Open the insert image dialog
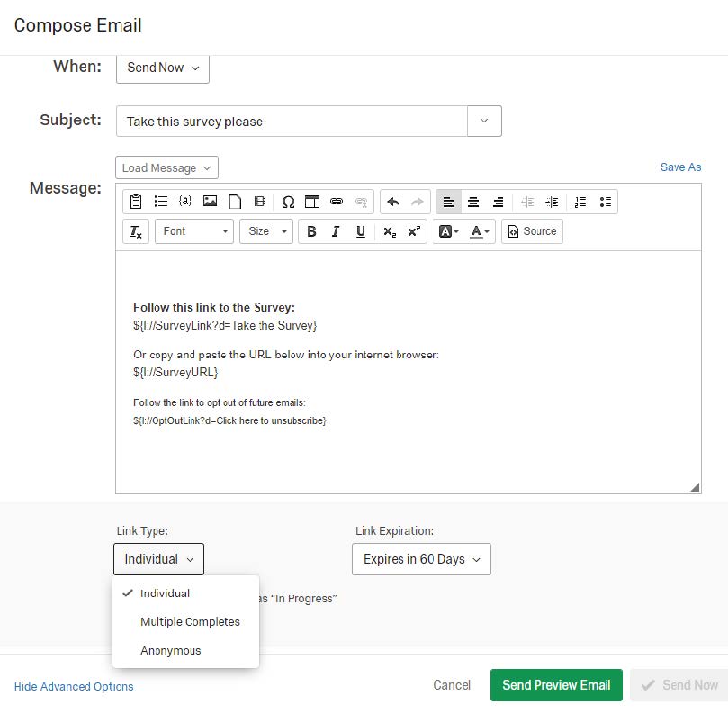Viewport: 728px width, 714px height. pyautogui.click(x=209, y=201)
